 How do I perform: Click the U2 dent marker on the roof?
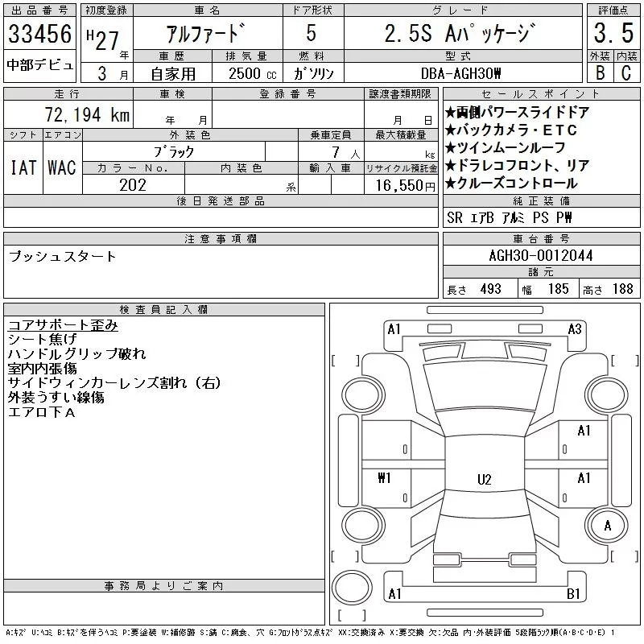[x=484, y=479]
